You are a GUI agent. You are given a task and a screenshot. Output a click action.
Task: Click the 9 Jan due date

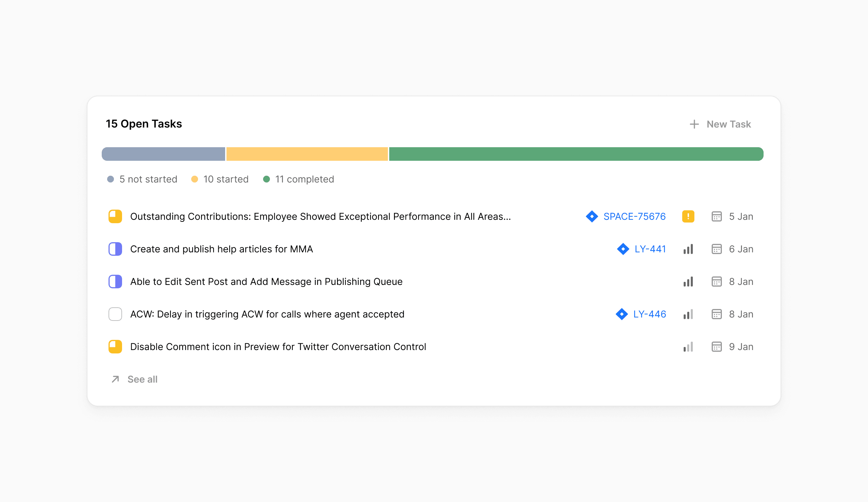click(741, 347)
